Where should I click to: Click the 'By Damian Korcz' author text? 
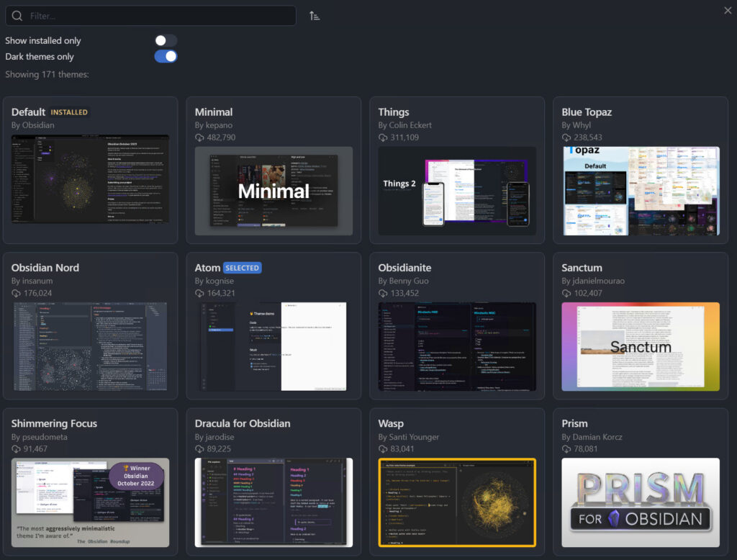click(592, 437)
